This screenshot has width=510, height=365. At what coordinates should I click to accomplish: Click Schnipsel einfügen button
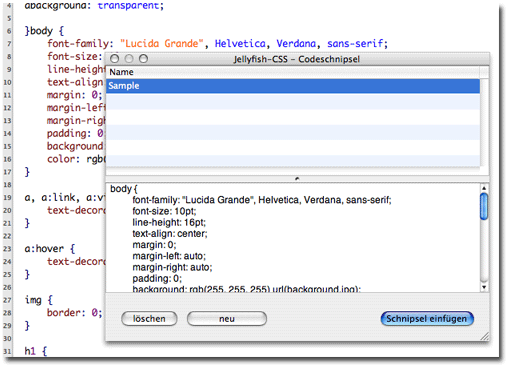point(427,319)
